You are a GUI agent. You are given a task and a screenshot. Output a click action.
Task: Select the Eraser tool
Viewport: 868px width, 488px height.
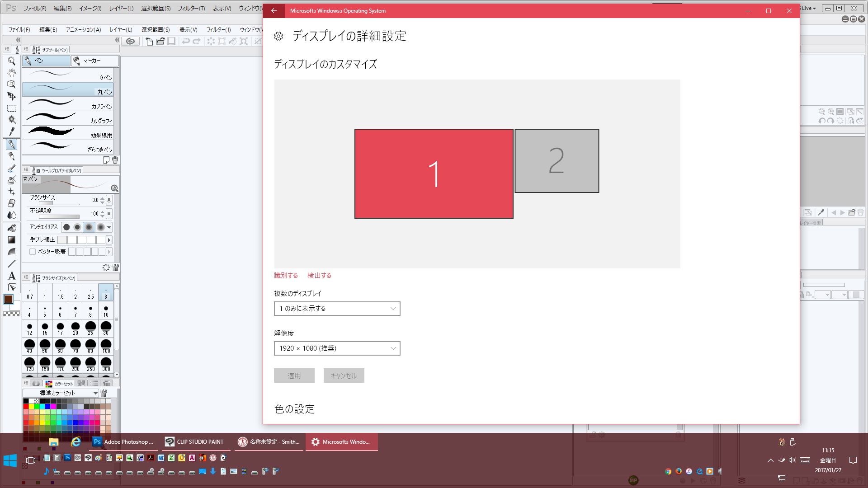pos(12,203)
